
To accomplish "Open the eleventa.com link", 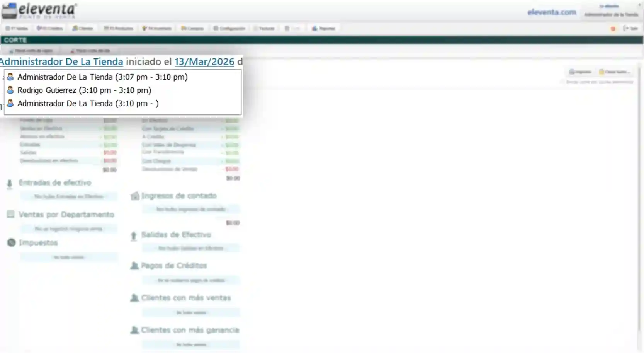I will 552,12.
